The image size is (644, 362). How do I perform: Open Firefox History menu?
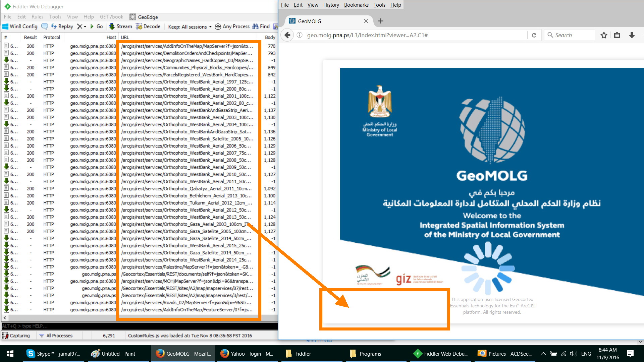pyautogui.click(x=331, y=5)
